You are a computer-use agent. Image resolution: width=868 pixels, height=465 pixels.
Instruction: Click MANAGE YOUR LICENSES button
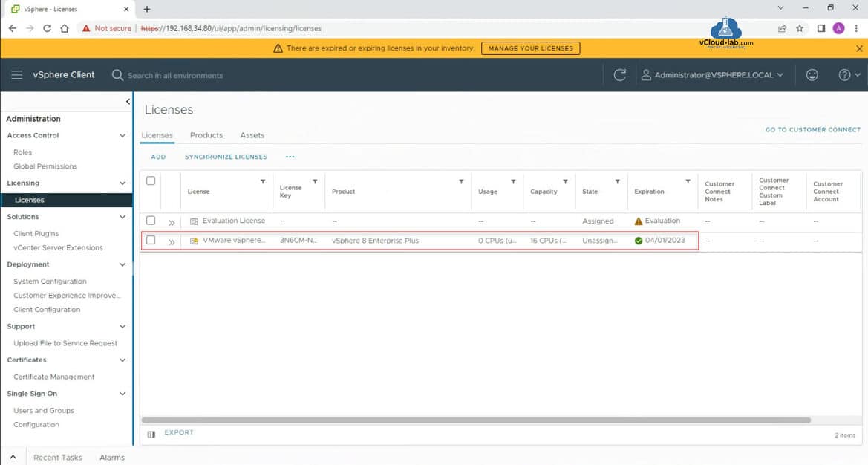coord(531,48)
